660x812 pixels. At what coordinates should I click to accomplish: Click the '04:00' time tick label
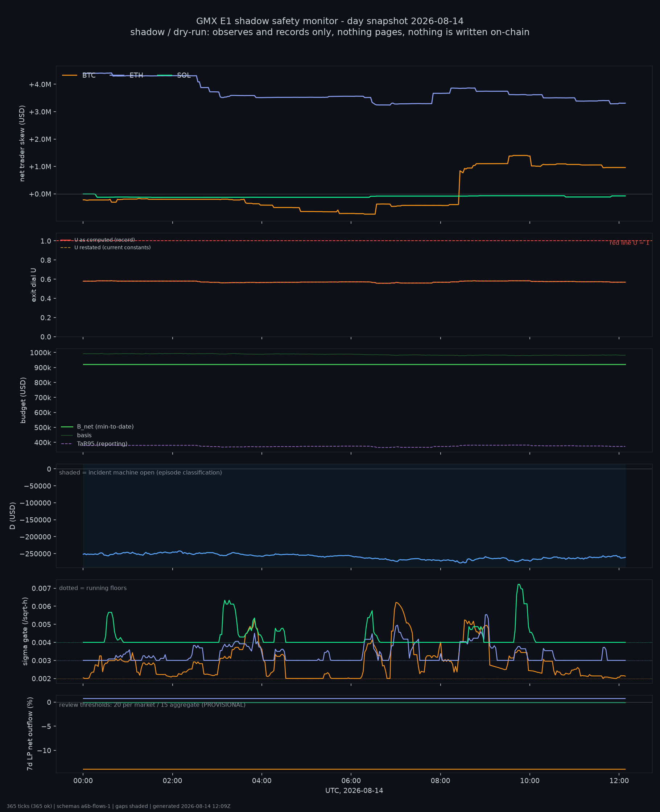tap(261, 781)
